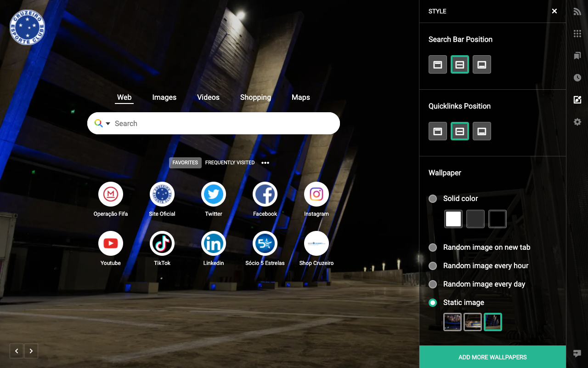Set search bar position to bottom
The image size is (588, 368).
pos(482,64)
